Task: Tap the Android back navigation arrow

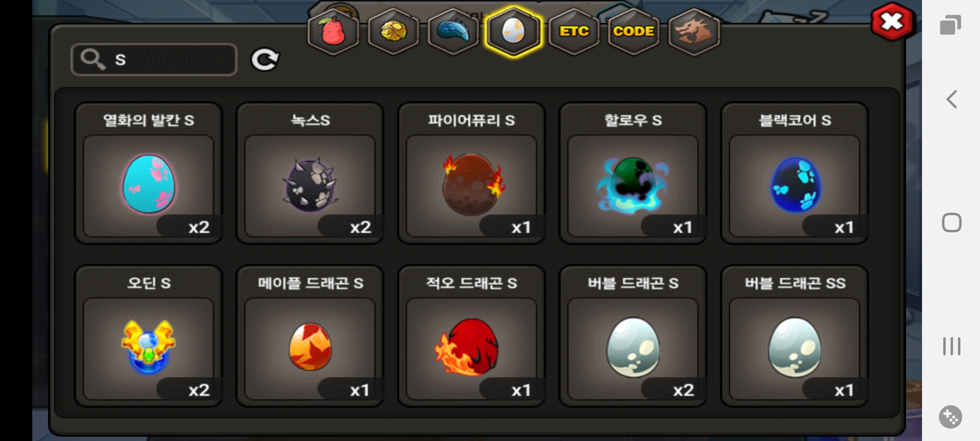Action: pos(952,99)
